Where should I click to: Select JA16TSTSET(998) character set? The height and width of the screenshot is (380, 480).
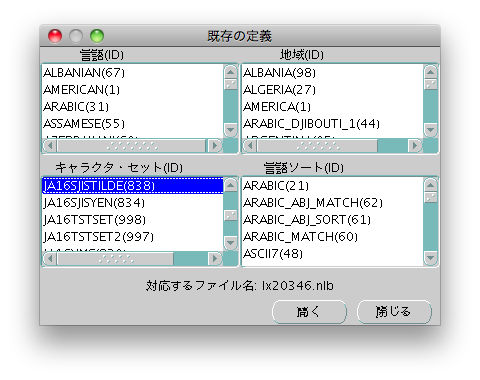pos(133,220)
